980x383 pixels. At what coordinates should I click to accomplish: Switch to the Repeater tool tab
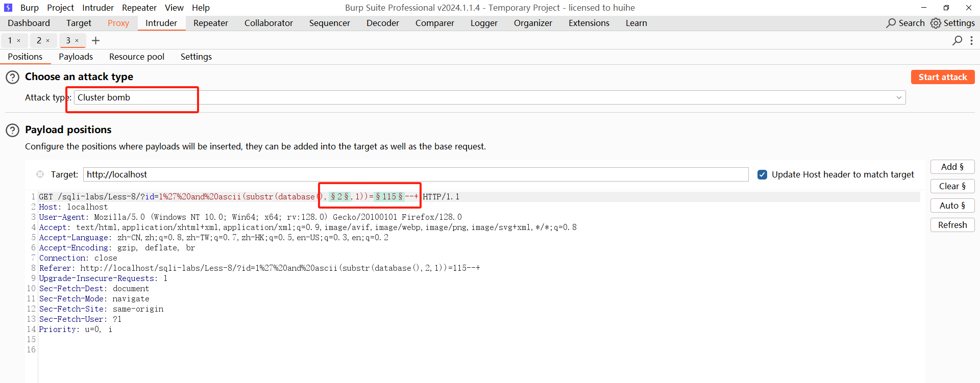211,23
